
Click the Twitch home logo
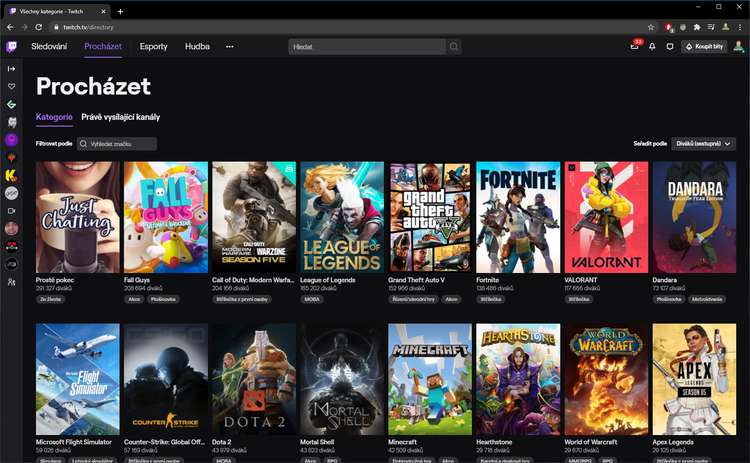point(11,46)
